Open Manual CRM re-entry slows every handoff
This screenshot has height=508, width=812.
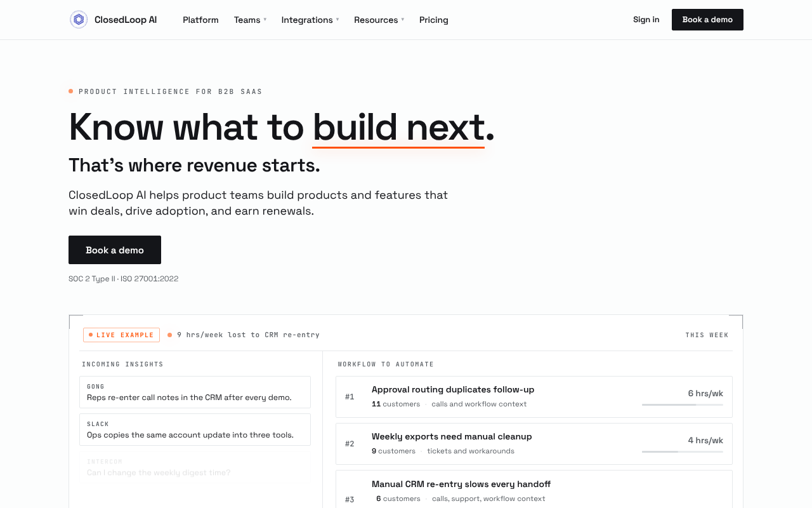coord(534,489)
